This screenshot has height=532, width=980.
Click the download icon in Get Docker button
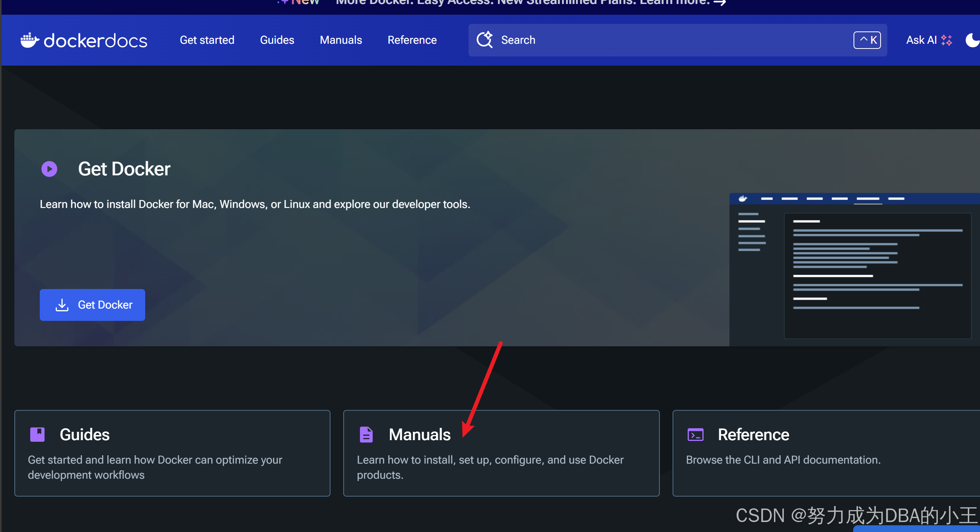point(62,305)
